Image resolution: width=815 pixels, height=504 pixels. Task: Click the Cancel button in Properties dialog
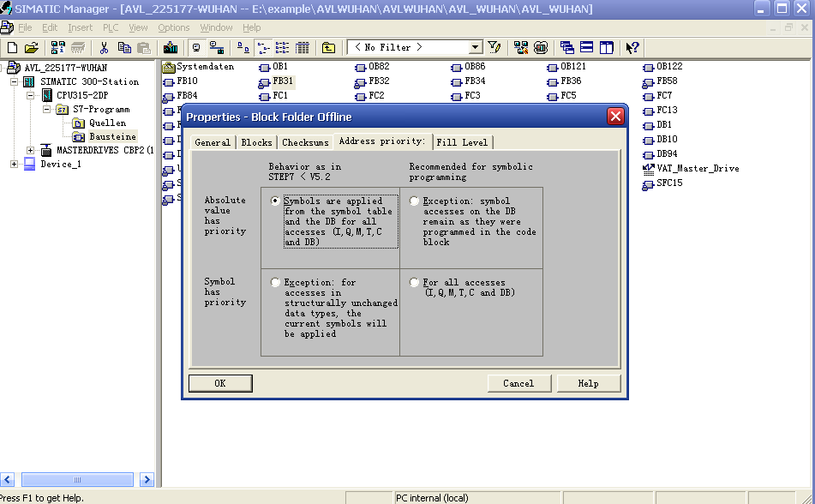(x=518, y=383)
